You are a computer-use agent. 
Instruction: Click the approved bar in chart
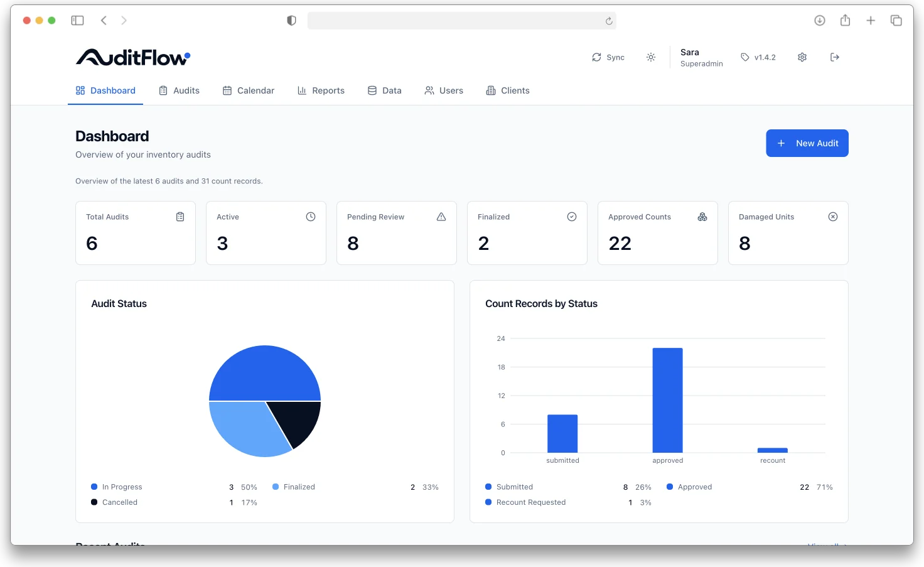click(x=667, y=400)
